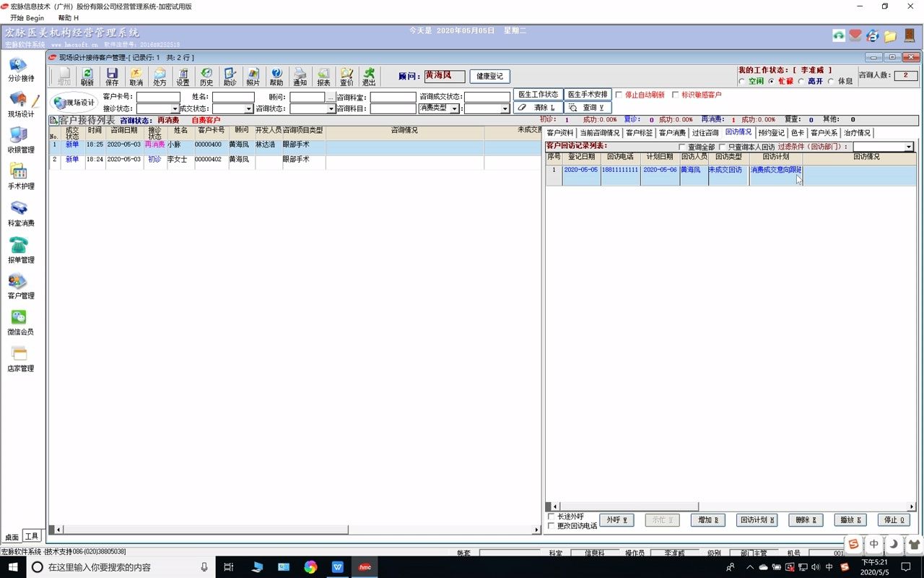Click the 外呼 W call button
This screenshot has width=924, height=578.
(x=616, y=520)
